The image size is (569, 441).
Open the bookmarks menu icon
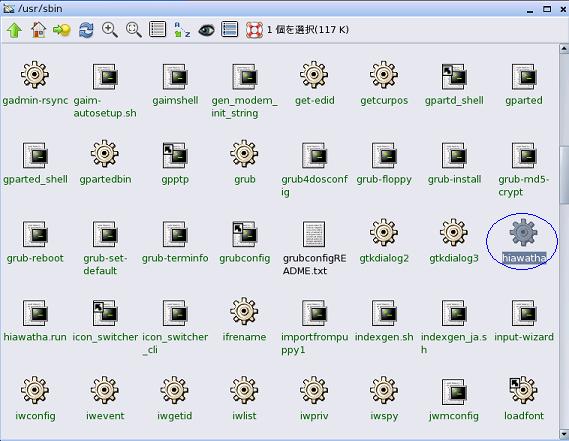[x=62, y=30]
